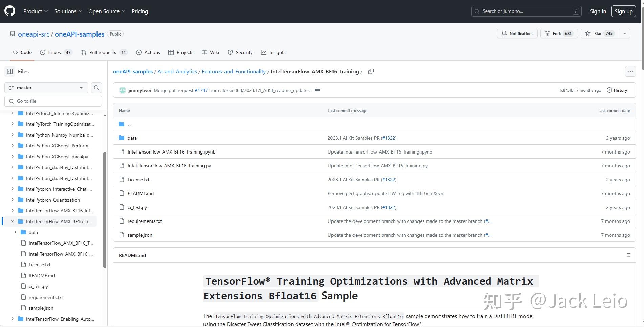Expand commit message ellipsis icon
Image resolution: width=644 pixels, height=327 pixels.
317,90
